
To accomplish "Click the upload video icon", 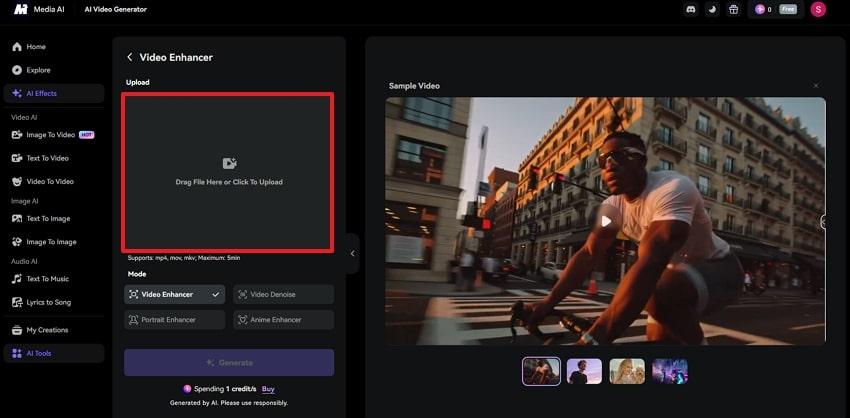I will coord(229,163).
